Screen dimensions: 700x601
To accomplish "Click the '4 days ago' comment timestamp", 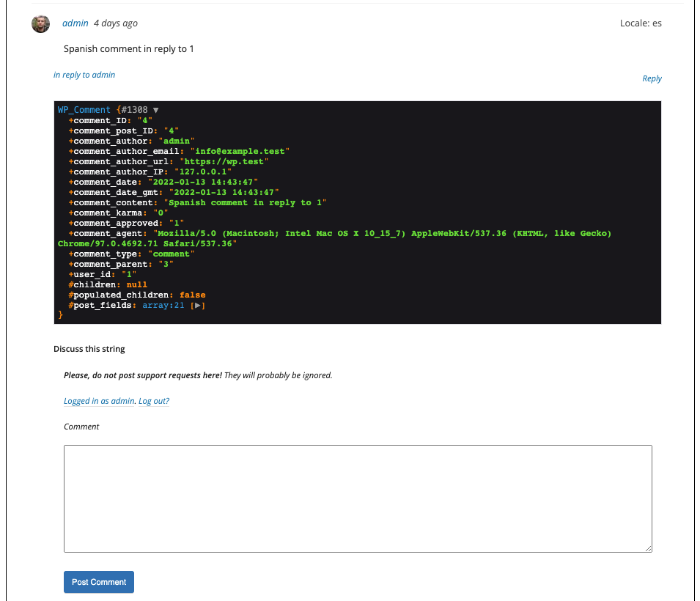I will coord(116,23).
